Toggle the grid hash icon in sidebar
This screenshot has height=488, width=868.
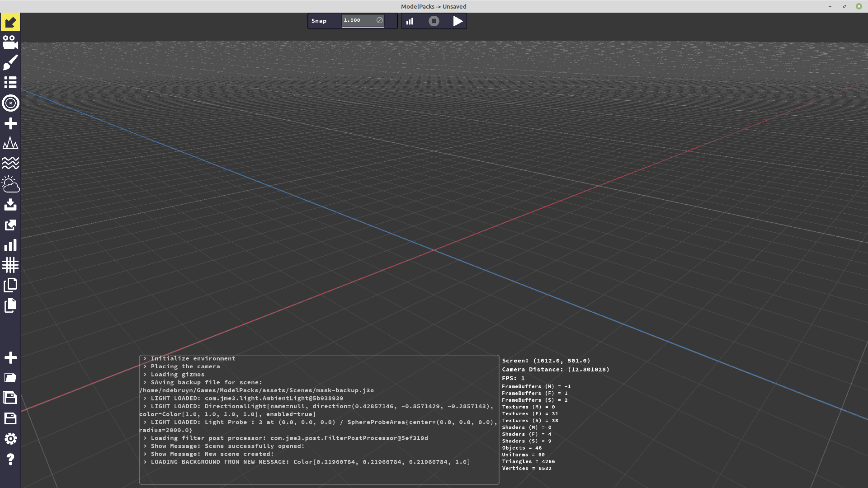(10, 265)
